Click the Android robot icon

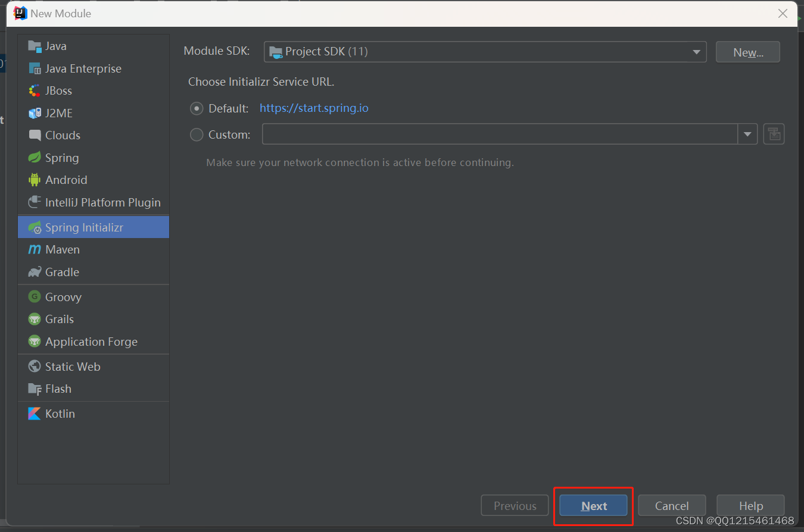tap(35, 180)
